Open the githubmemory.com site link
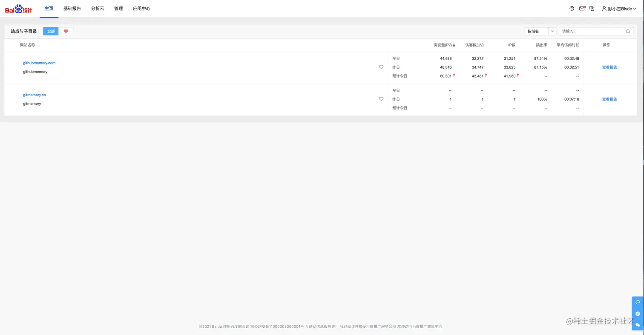This screenshot has width=644, height=335. click(39, 63)
